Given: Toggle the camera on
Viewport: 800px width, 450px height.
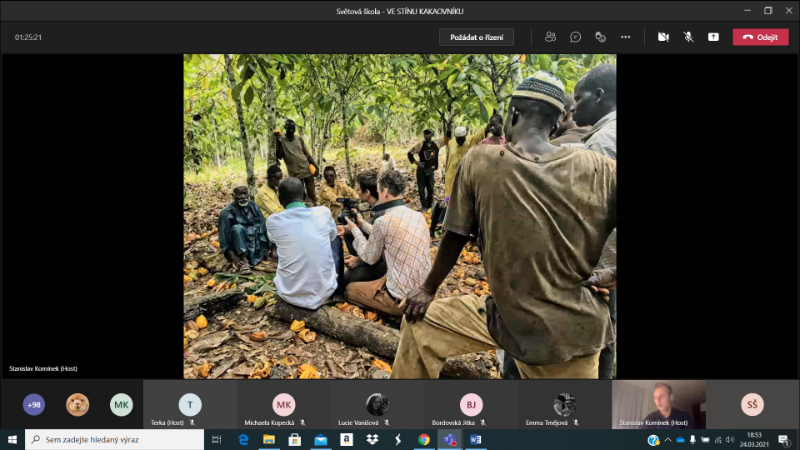Looking at the screenshot, I should pos(663,37).
